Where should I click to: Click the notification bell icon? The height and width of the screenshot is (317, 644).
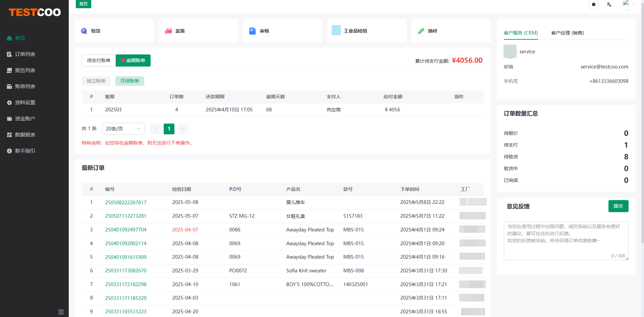(x=593, y=5)
